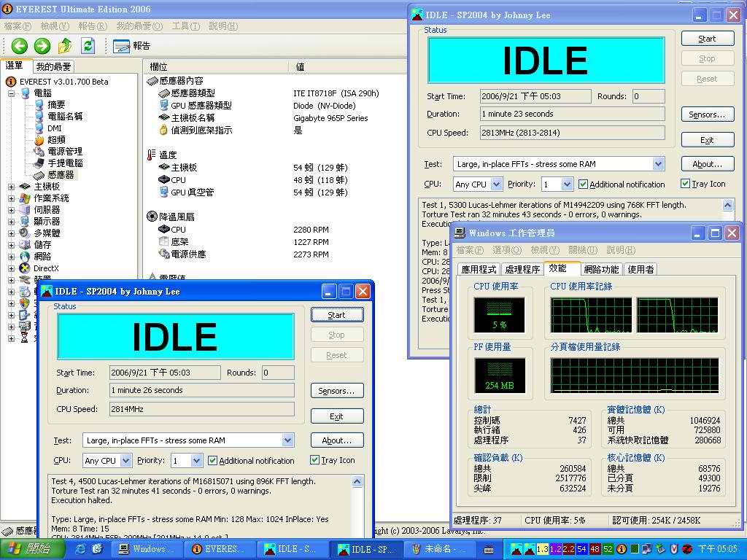Viewport: 747px width, 560px height.
Task: Switch to 網路功能 tab in Task Manager
Action: pyautogui.click(x=601, y=270)
